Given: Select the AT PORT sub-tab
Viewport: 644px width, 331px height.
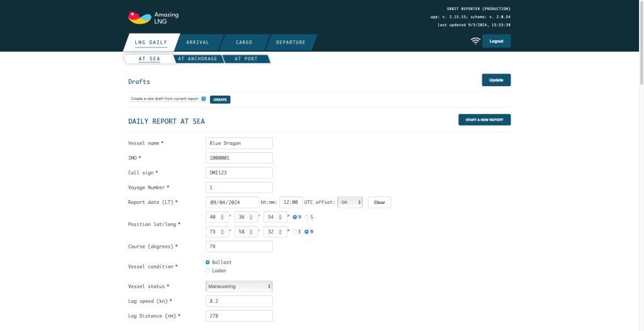Looking at the screenshot, I should pos(246,59).
